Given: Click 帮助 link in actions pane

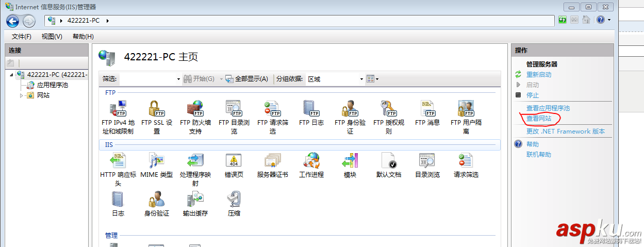Looking at the screenshot, I should coord(532,144).
